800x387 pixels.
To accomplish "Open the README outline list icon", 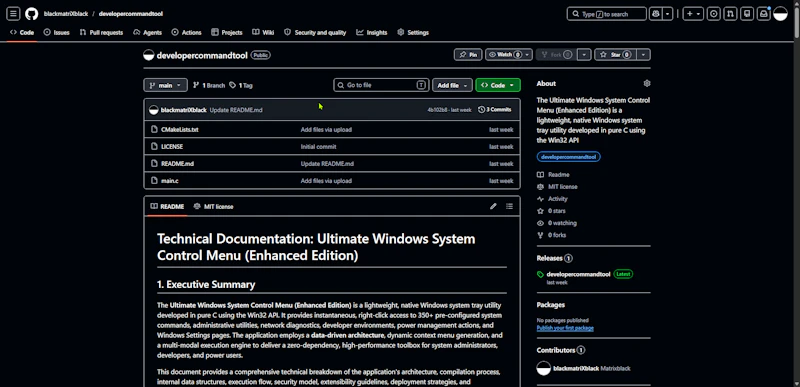I will click(x=509, y=207).
